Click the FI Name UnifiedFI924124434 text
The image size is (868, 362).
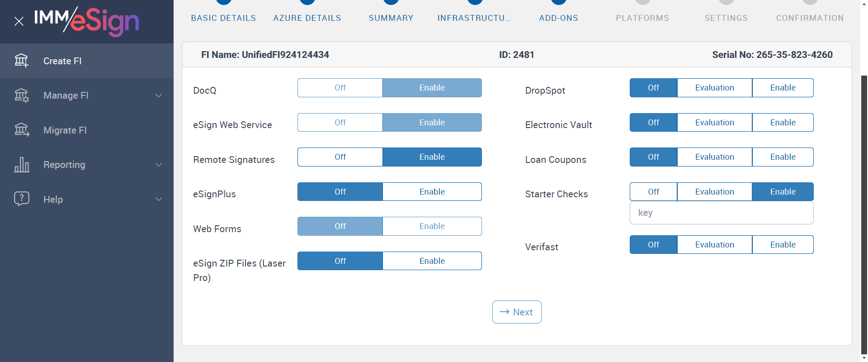(x=265, y=55)
